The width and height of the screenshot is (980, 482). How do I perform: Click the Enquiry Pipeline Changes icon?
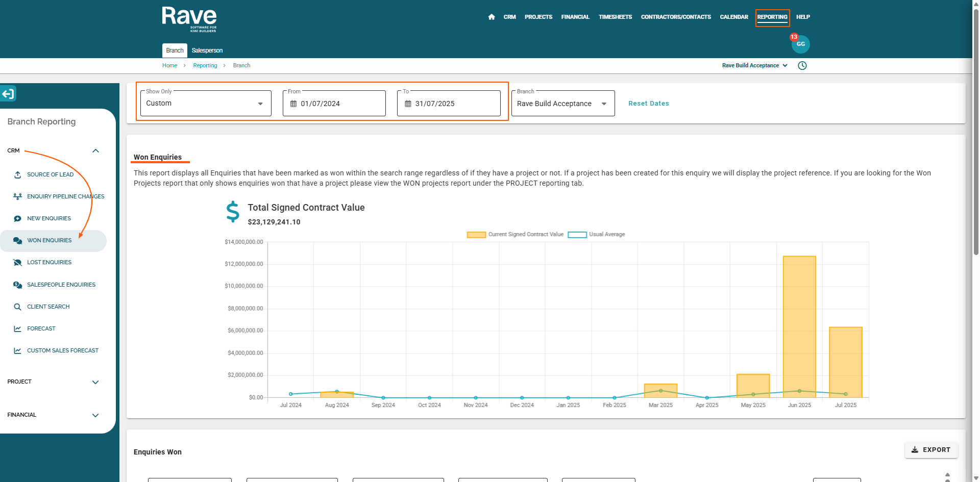click(17, 196)
